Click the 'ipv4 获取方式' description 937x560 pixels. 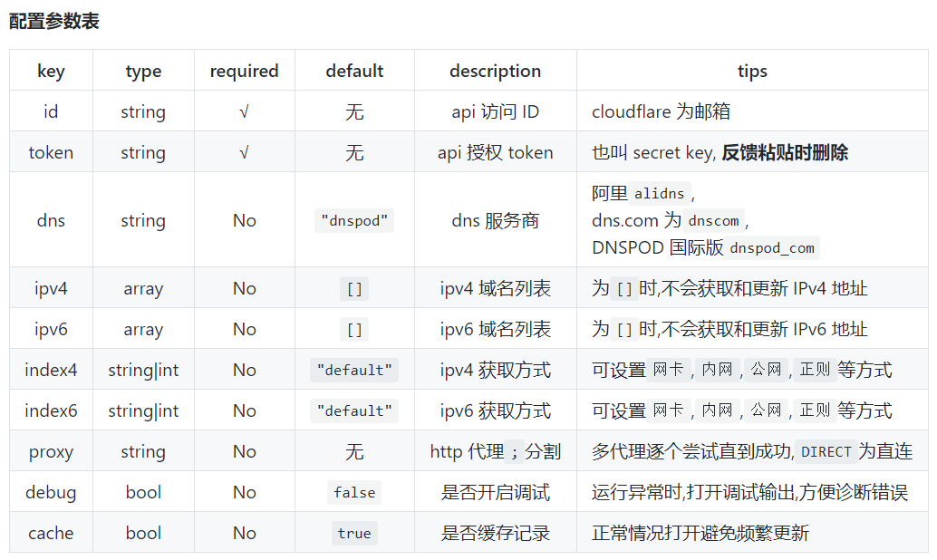(x=496, y=370)
